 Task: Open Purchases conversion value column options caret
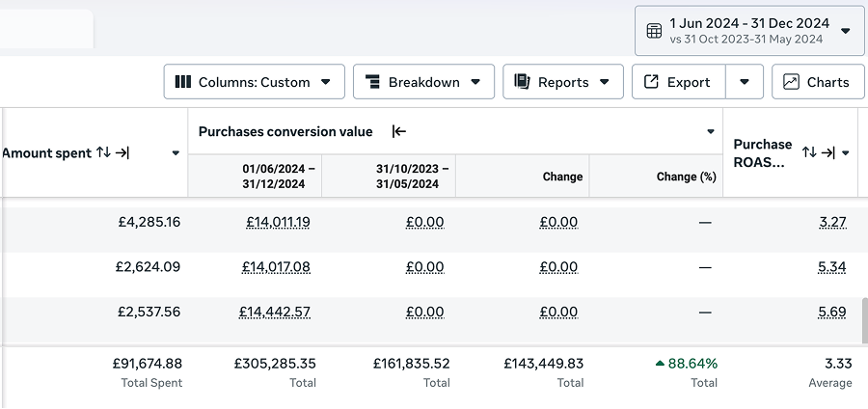[711, 131]
